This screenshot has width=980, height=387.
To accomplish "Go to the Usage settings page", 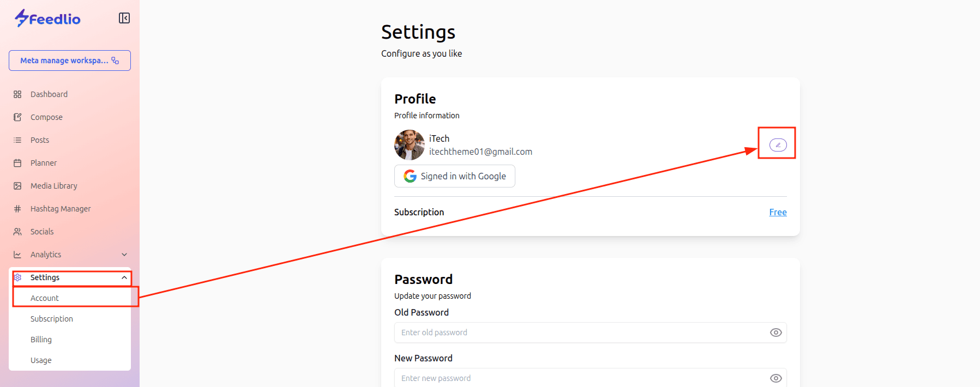I will tap(41, 360).
